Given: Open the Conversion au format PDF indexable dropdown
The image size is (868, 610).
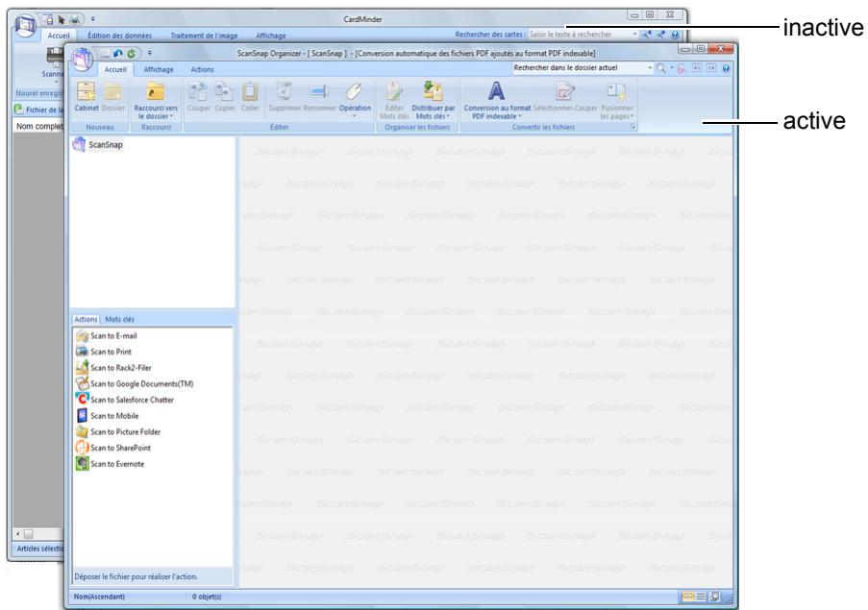Looking at the screenshot, I should (497, 112).
